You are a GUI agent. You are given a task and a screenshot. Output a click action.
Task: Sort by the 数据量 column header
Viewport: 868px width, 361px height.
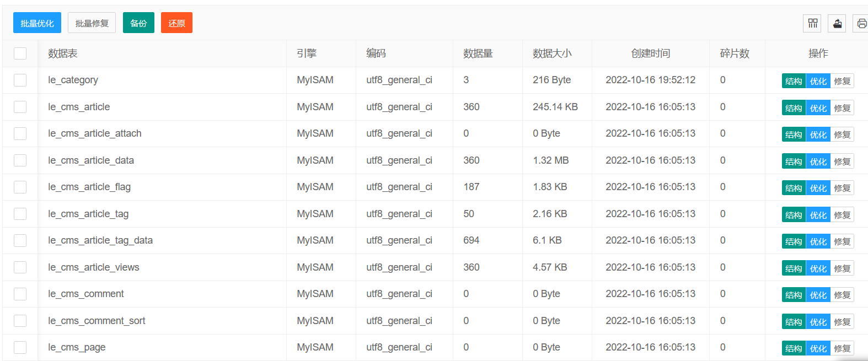pos(478,53)
